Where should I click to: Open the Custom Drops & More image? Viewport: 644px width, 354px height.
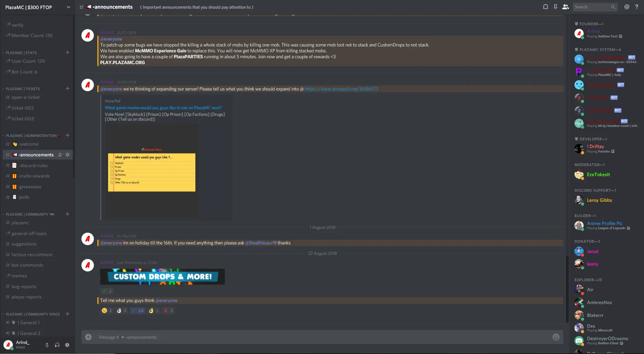(x=162, y=277)
